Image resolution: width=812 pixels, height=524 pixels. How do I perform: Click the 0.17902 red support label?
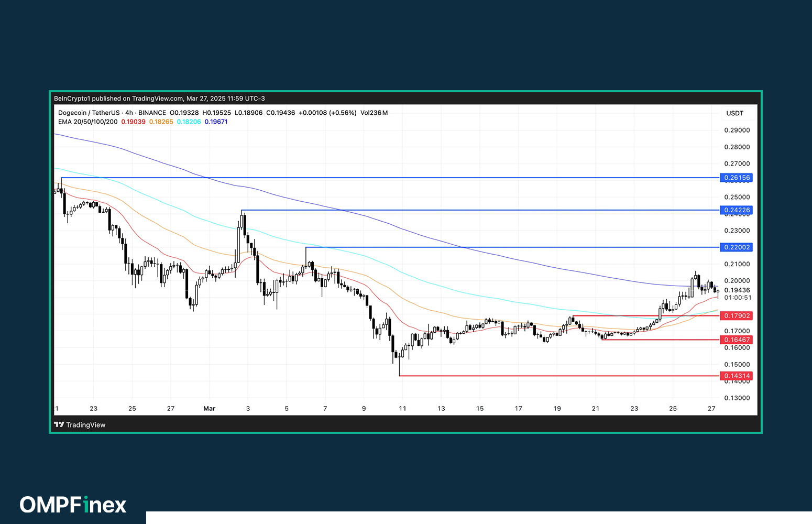(x=736, y=316)
